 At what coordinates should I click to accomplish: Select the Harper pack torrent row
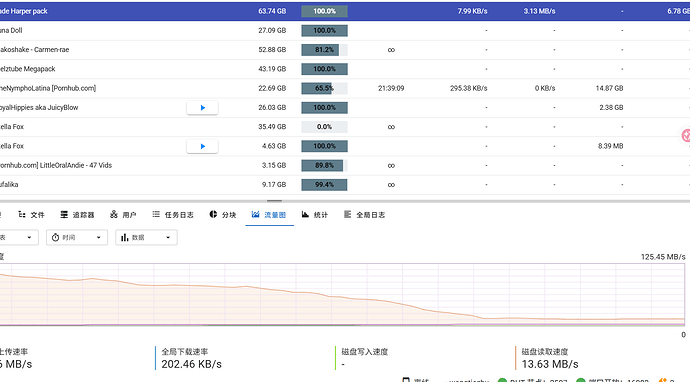[345, 11]
